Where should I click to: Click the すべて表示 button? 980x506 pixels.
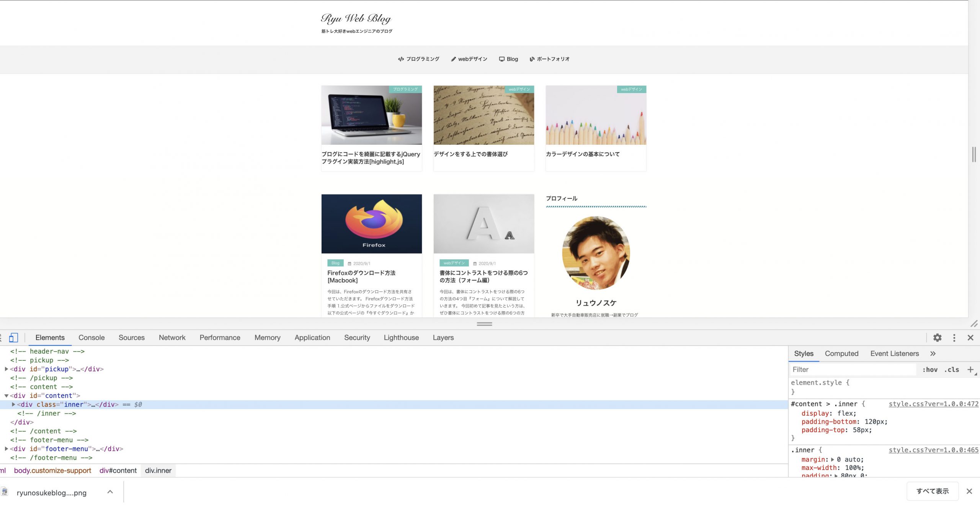click(933, 491)
